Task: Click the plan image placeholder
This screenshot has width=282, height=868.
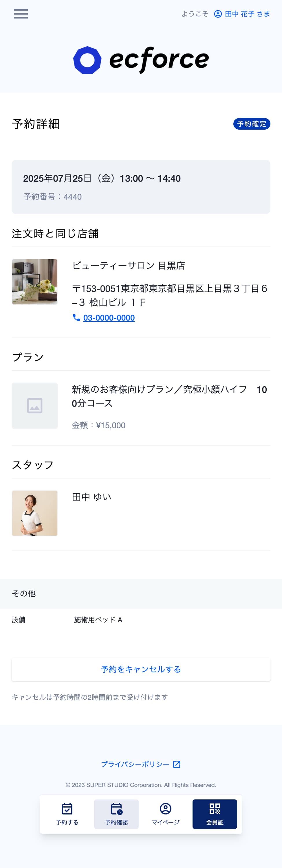Action: click(34, 406)
